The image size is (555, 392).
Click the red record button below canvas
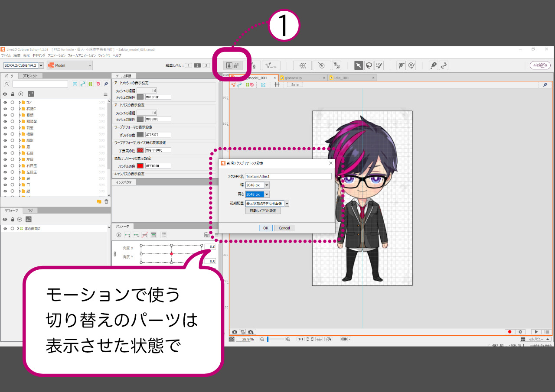[510, 332]
